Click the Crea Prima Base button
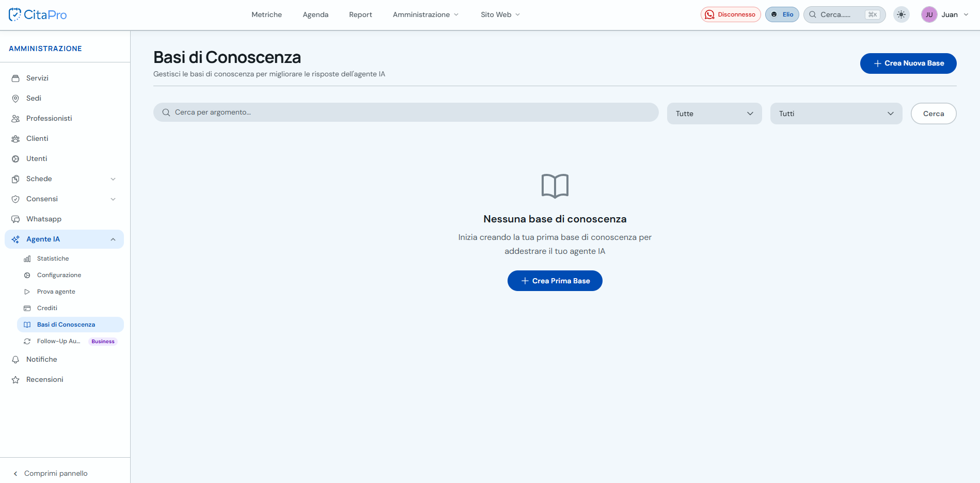This screenshot has width=980, height=483. 555,281
